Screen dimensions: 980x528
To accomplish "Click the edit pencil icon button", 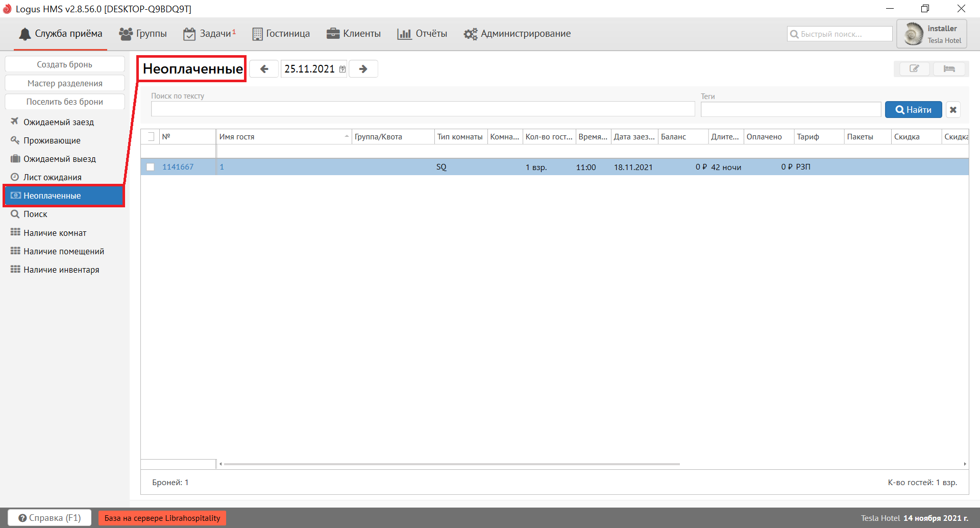I will tap(914, 69).
